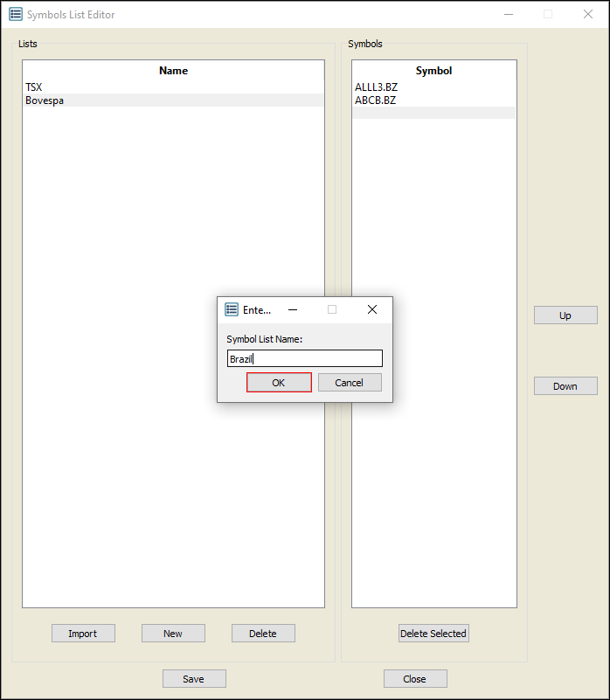610x700 pixels.
Task: Save the symbol lists
Action: [194, 679]
